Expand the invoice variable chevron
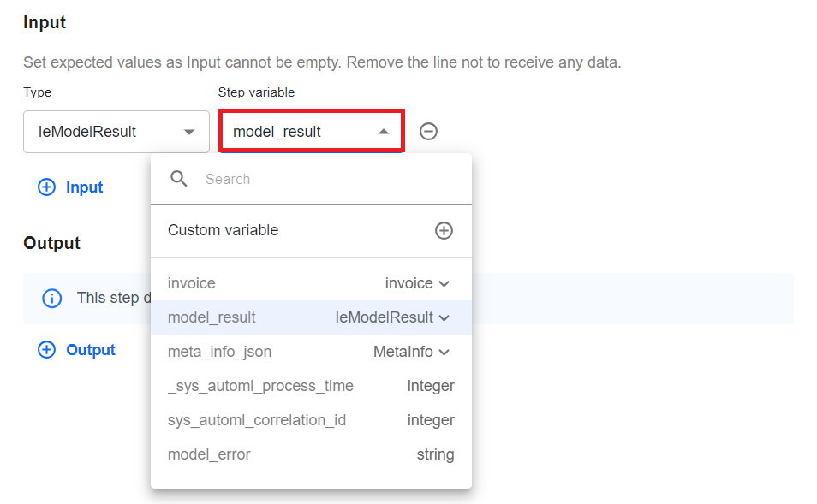This screenshot has width=817, height=504. coord(444,284)
